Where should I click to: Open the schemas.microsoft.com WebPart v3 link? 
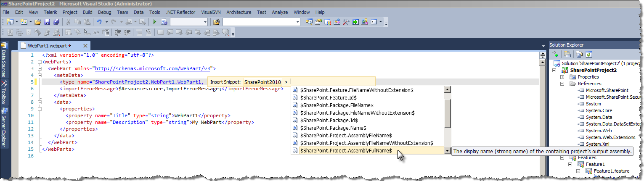[153, 68]
